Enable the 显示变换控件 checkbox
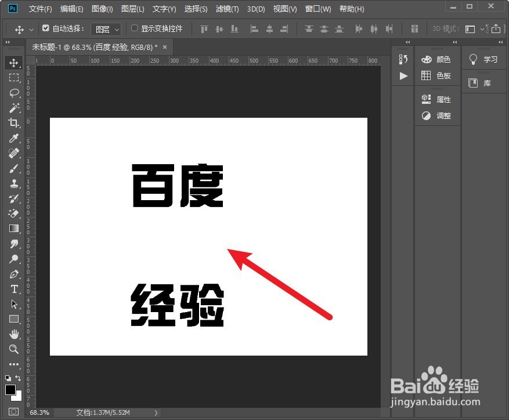This screenshot has height=420, width=509. pos(134,28)
